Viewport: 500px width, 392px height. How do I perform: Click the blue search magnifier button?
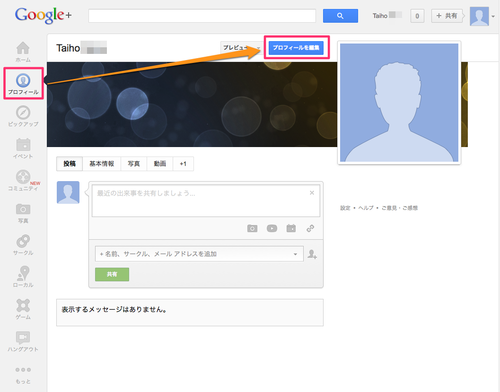[340, 16]
